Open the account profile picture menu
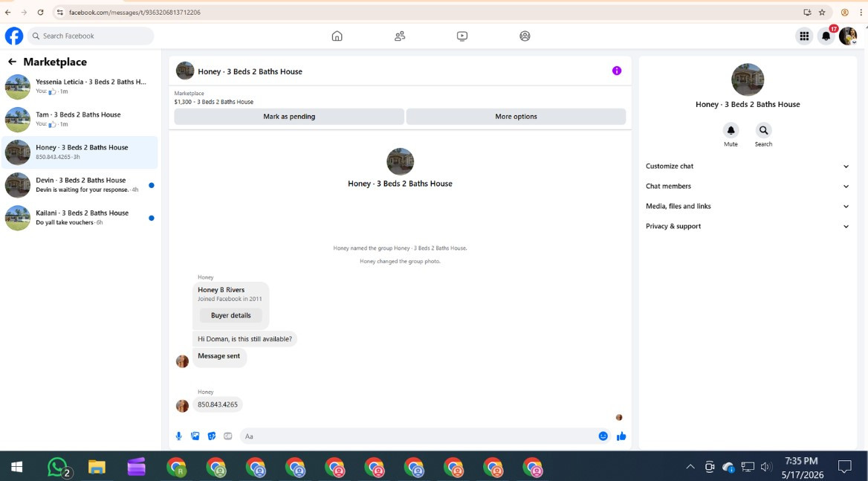The height and width of the screenshot is (481, 868). click(x=847, y=36)
